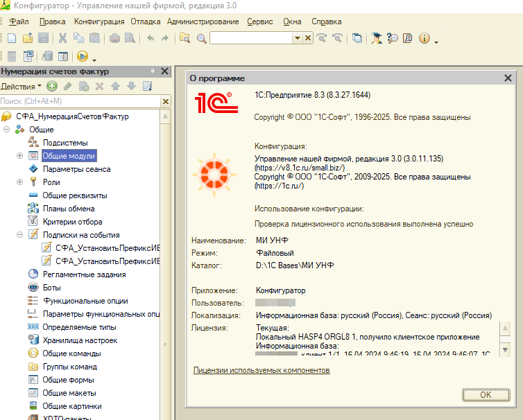Open Лицензии используемых компонентов link
The image size is (523, 420).
coord(261,371)
